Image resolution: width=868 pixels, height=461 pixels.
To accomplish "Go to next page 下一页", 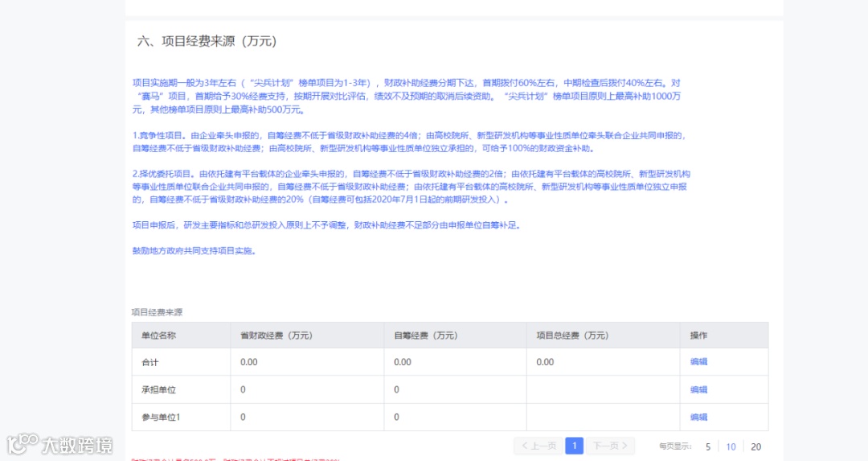I will tap(610, 446).
